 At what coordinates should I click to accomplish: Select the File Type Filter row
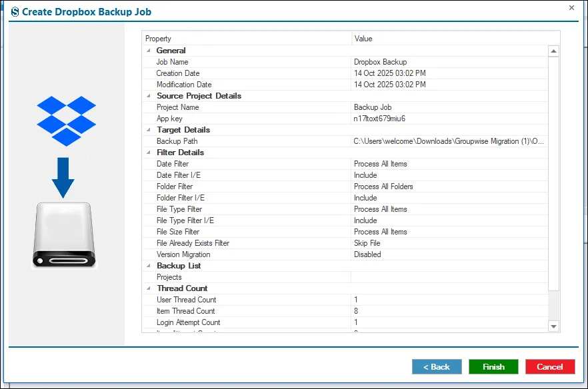tap(345, 209)
